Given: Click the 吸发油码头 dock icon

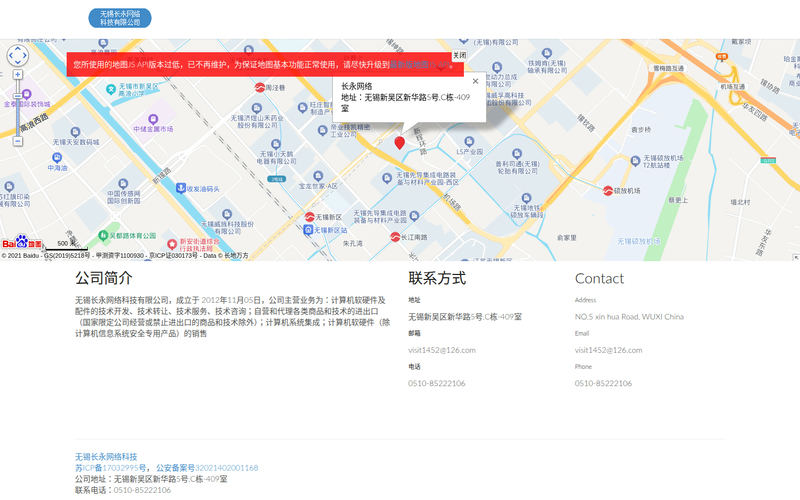Looking at the screenshot, I should [181, 188].
